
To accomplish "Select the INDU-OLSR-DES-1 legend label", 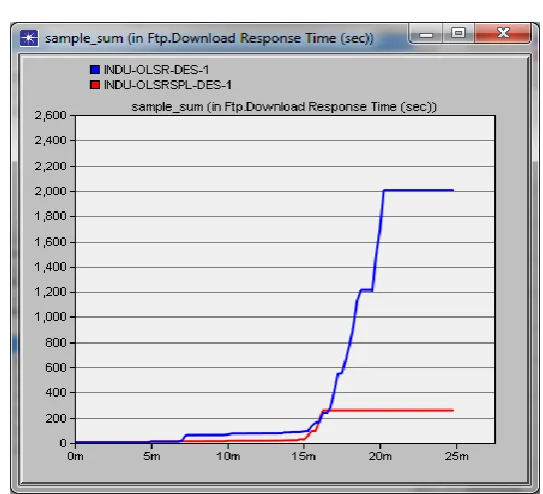I will 157,70.
